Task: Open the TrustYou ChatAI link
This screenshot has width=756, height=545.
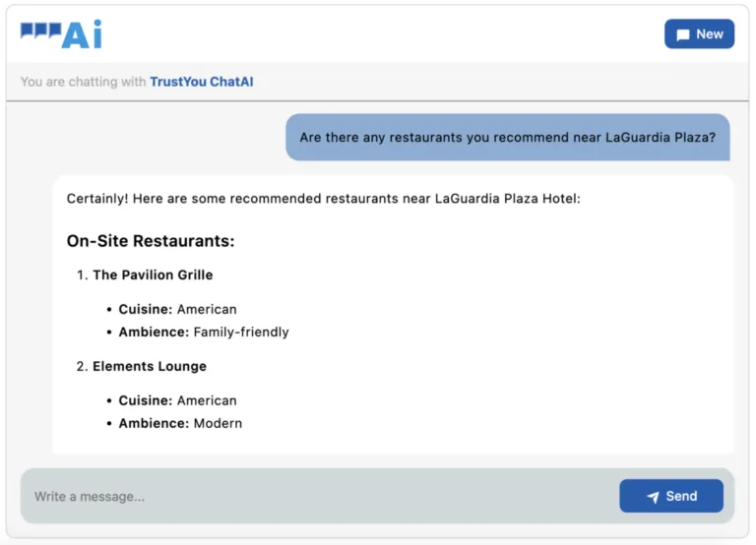Action: pos(201,82)
